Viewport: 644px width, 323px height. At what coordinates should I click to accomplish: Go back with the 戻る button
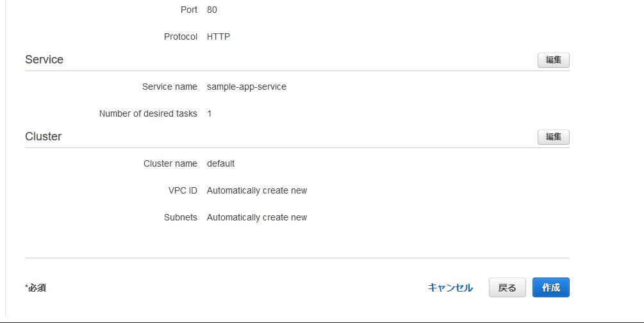[507, 288]
